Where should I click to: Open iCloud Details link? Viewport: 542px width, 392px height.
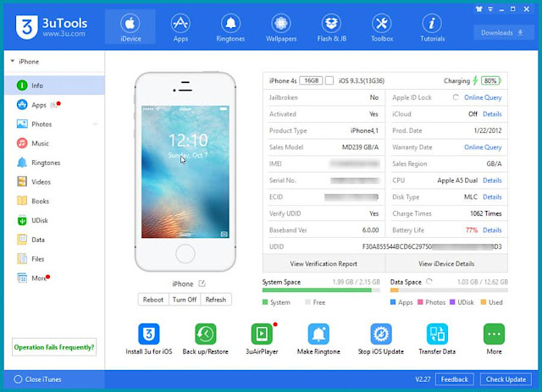click(x=492, y=114)
